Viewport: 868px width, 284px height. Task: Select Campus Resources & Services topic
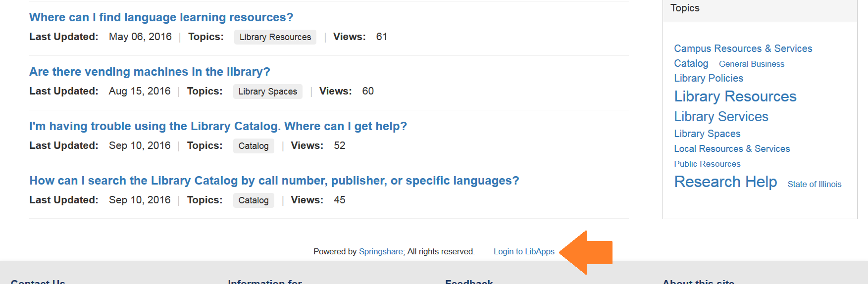coord(743,48)
